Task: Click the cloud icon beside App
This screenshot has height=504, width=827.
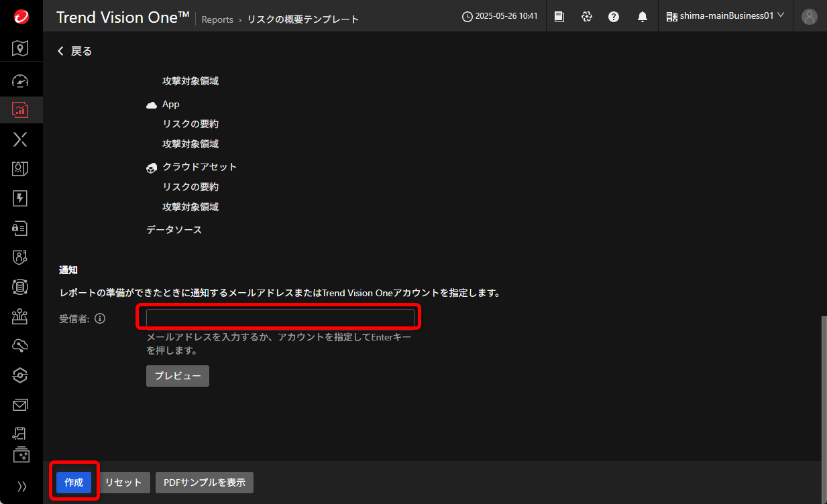Action: tap(152, 105)
